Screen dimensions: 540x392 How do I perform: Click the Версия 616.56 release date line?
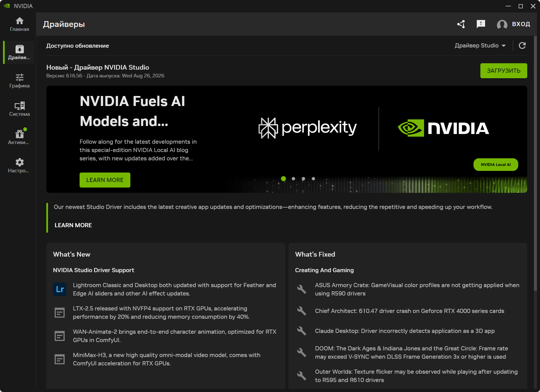pyautogui.click(x=105, y=76)
